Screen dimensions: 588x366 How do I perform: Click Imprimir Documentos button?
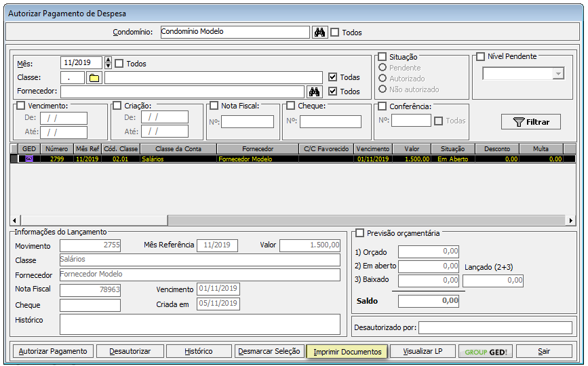pyautogui.click(x=347, y=352)
